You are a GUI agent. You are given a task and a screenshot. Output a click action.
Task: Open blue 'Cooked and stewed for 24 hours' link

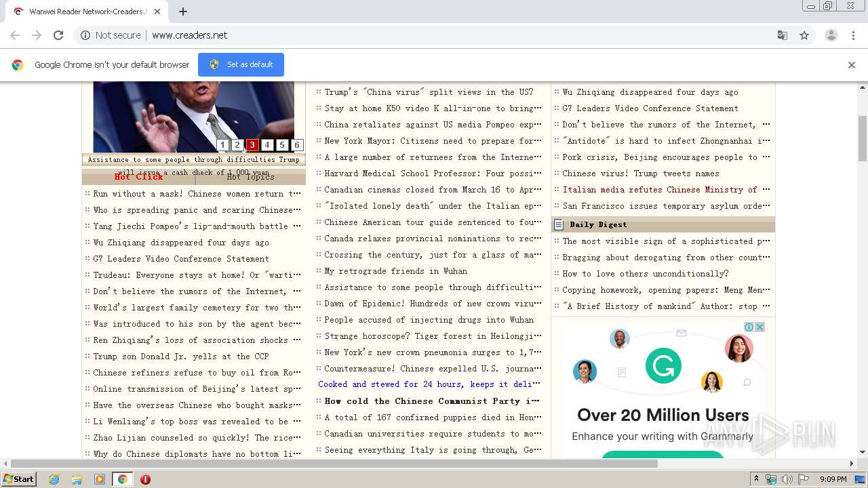(430, 384)
